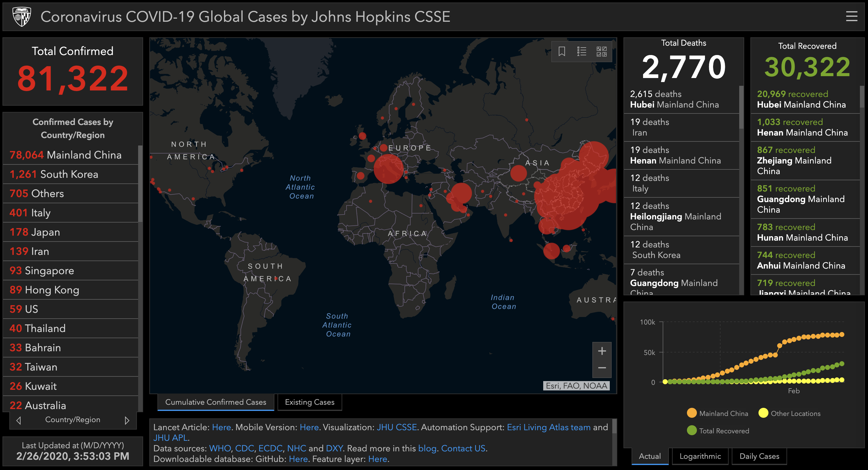Select 89 Hong Kong row
This screenshot has width=868, height=470.
click(70, 290)
